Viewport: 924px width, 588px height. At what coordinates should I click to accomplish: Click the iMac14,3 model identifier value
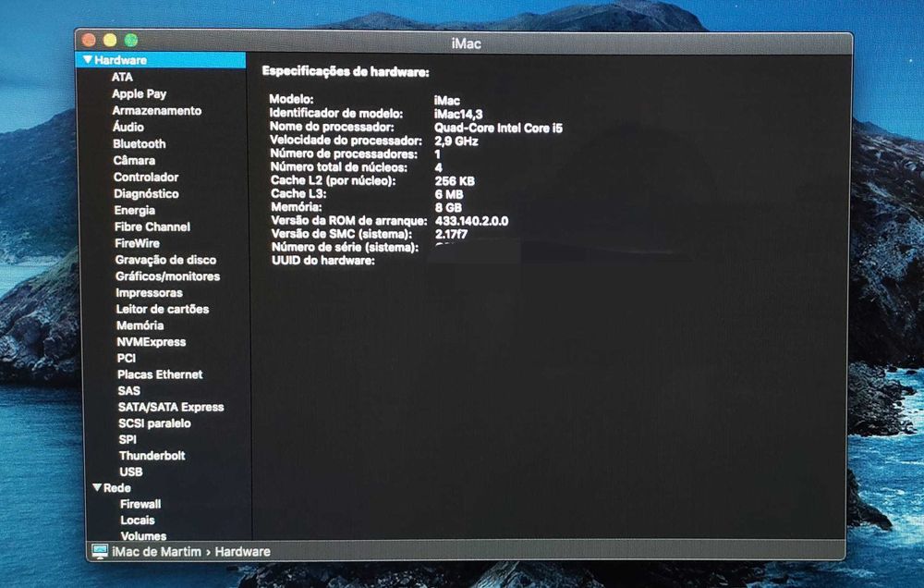click(x=458, y=114)
